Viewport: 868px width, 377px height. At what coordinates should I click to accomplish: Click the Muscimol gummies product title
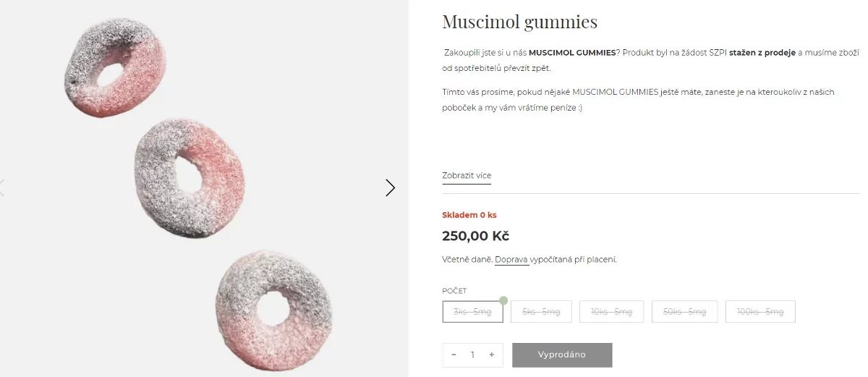tap(519, 22)
